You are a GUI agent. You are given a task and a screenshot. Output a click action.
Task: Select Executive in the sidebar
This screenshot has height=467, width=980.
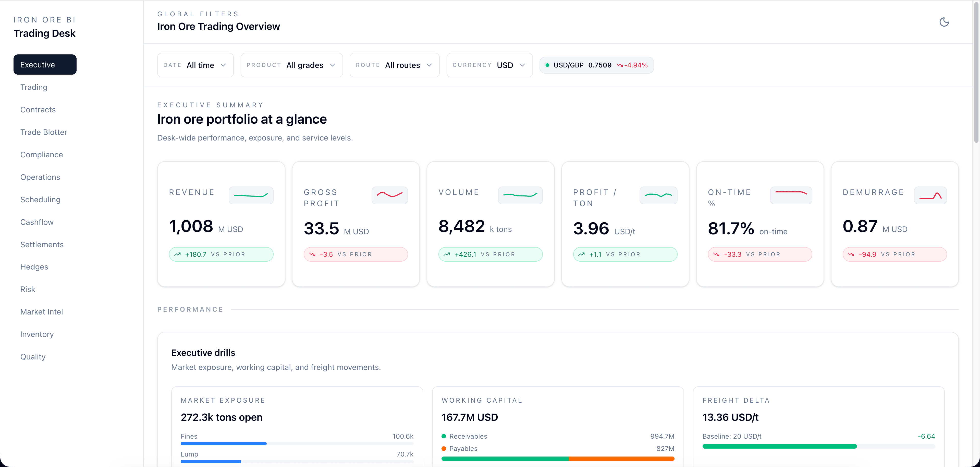[45, 65]
